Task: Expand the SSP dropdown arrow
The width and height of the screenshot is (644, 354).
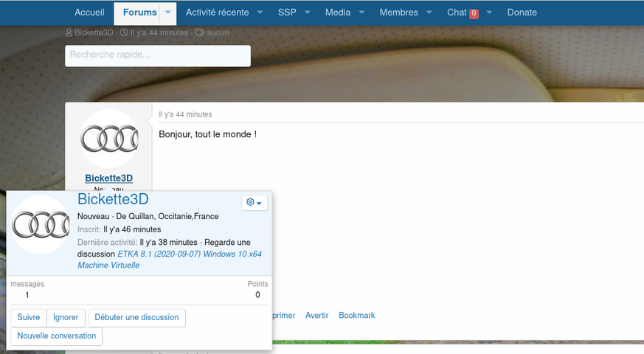Action: pyautogui.click(x=307, y=13)
